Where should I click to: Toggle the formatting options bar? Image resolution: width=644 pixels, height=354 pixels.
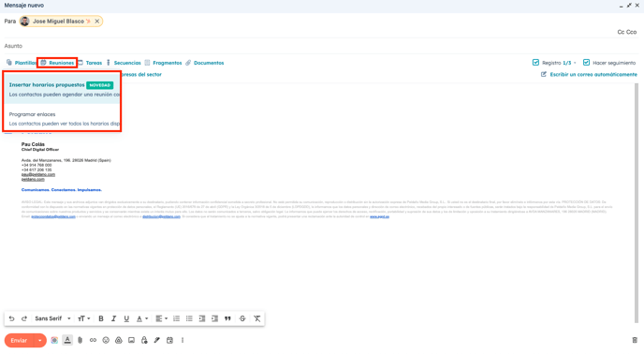coord(67,340)
